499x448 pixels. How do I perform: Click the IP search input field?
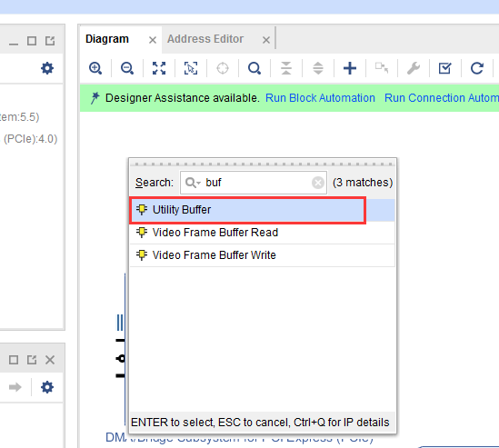(x=254, y=183)
